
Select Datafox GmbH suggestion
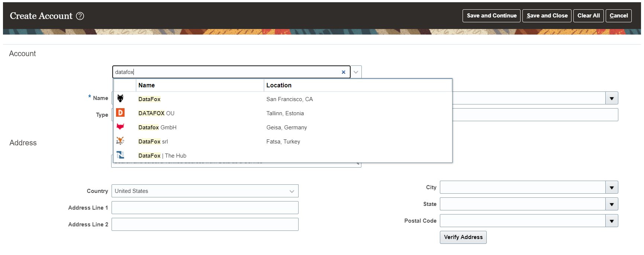[283, 127]
